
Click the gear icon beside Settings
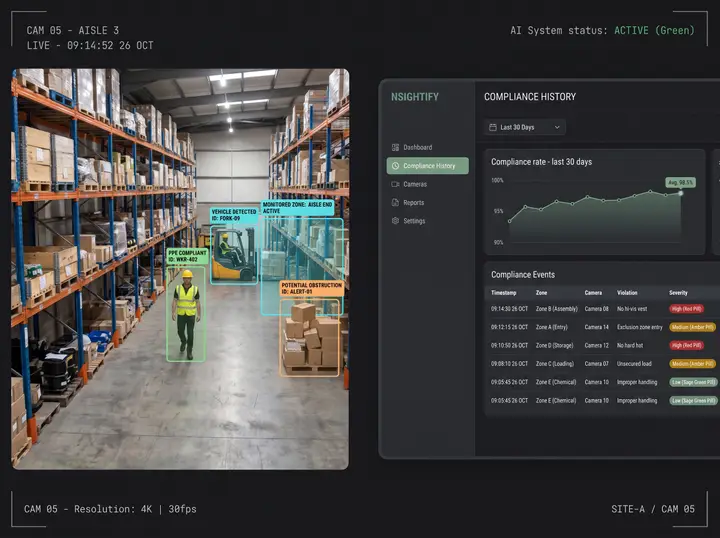coord(395,221)
